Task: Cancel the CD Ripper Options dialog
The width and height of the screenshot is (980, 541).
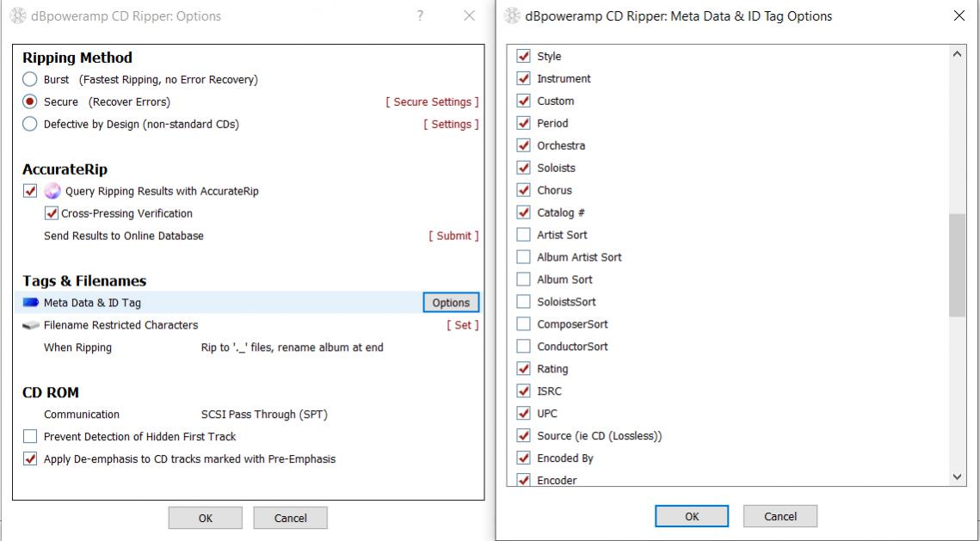Action: pyautogui.click(x=290, y=518)
